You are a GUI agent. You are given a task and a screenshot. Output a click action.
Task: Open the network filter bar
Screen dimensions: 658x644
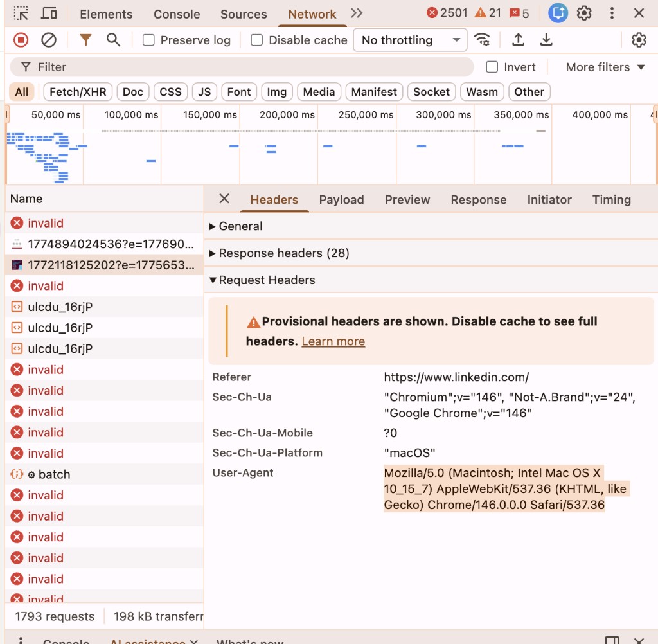click(x=85, y=40)
